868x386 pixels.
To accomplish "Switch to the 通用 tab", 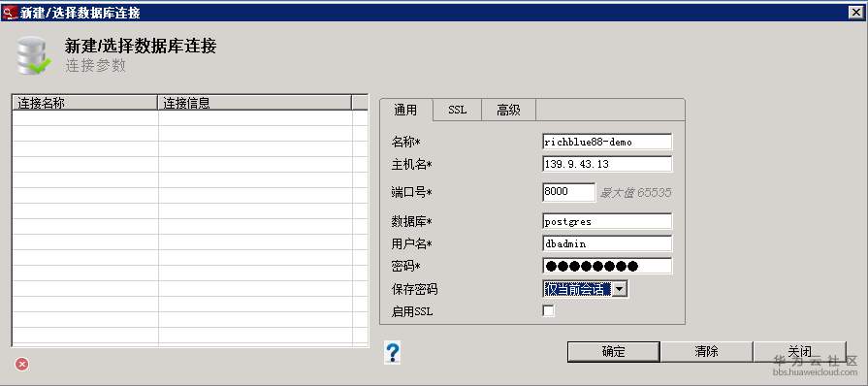I will (405, 111).
